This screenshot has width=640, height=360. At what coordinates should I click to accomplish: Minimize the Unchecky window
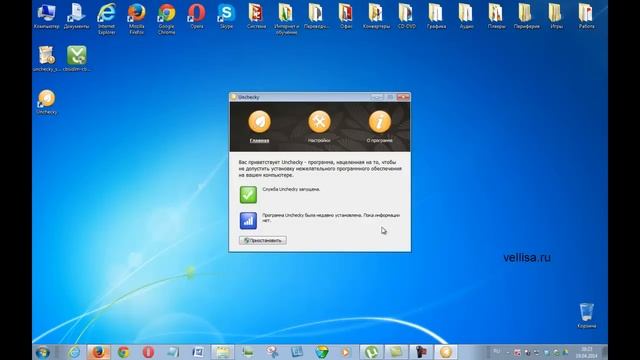(377, 97)
